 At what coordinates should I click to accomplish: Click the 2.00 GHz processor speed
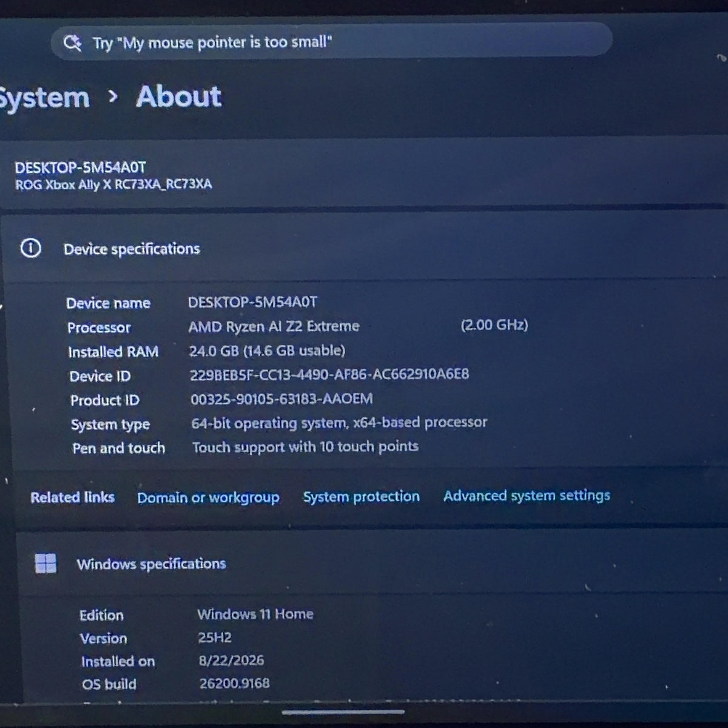pyautogui.click(x=494, y=325)
